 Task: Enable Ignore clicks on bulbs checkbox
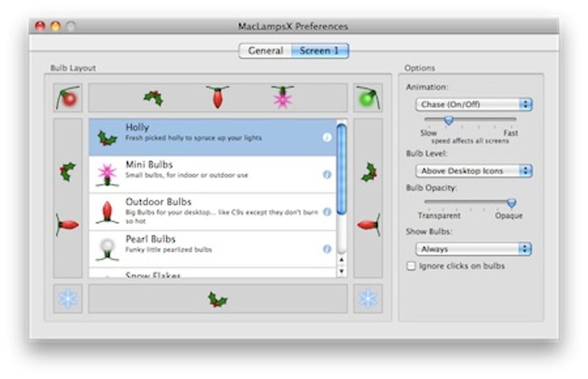point(411,266)
